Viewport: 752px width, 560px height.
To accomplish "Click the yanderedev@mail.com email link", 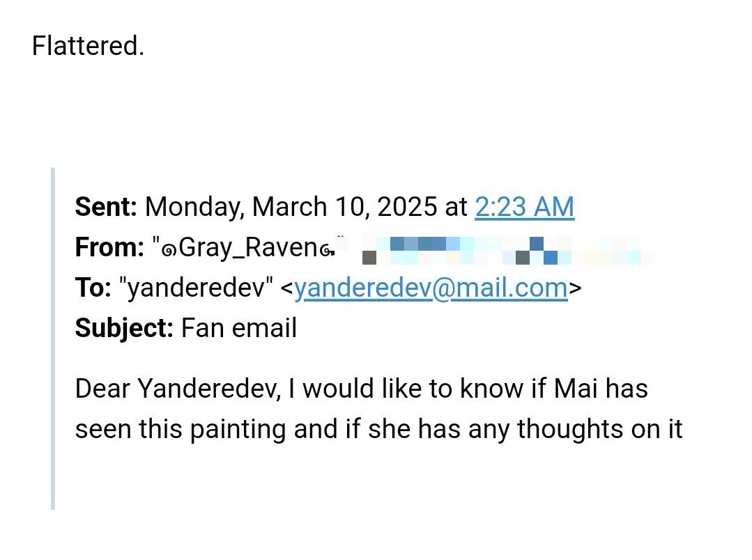I will pos(431,288).
